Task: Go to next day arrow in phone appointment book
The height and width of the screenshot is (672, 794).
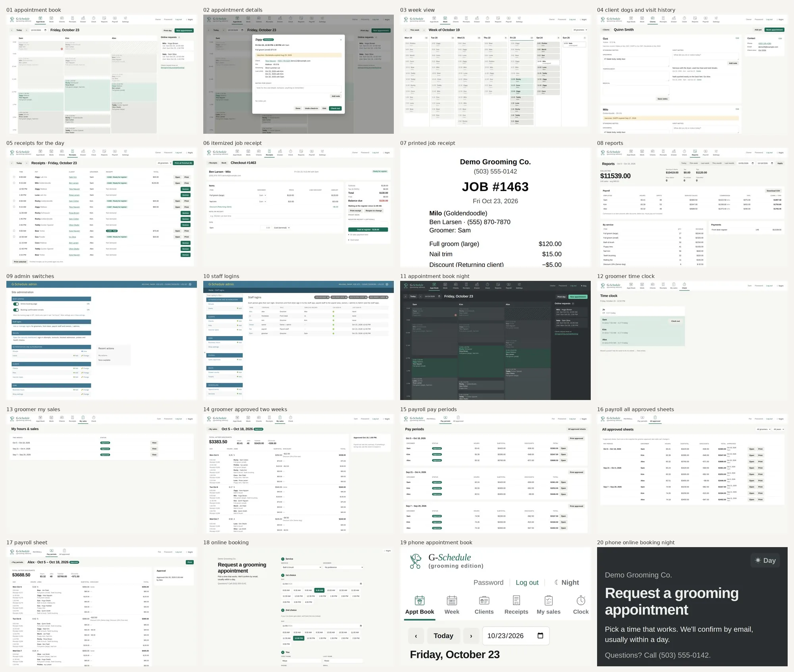Action: pos(471,636)
